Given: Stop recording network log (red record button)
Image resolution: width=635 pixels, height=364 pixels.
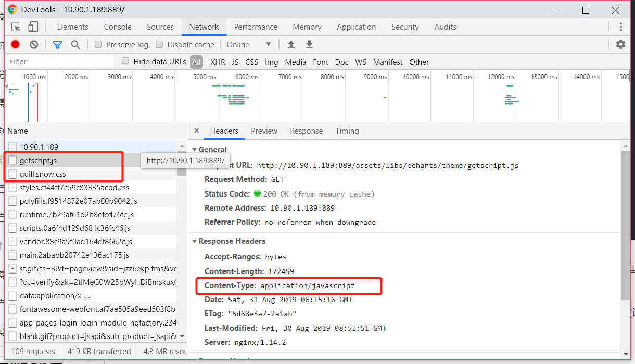Looking at the screenshot, I should [x=15, y=44].
